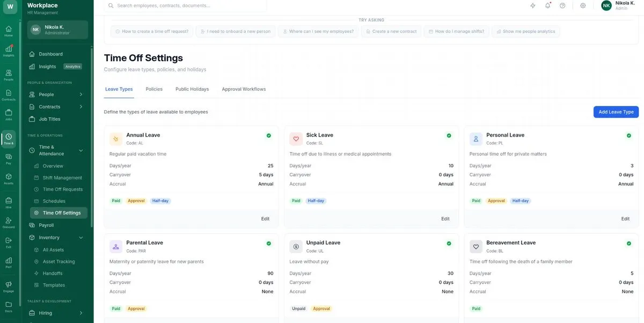Click the notifications bell icon
The image size is (644, 323).
(547, 5)
